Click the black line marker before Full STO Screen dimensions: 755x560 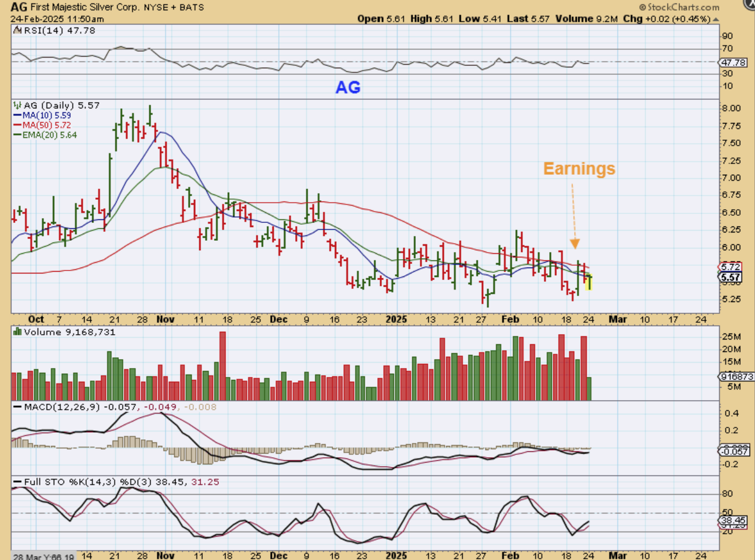17,482
